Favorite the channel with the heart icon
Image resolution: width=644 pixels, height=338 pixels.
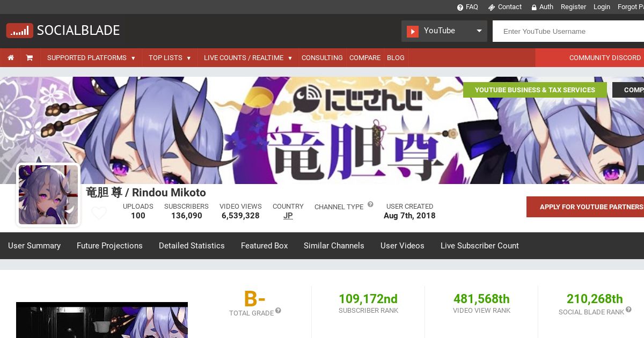[x=99, y=214]
